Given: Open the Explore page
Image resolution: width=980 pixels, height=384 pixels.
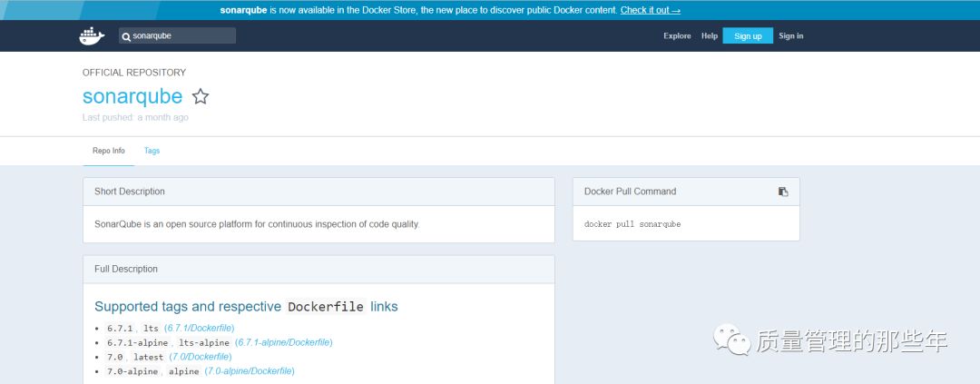Looking at the screenshot, I should coord(677,35).
